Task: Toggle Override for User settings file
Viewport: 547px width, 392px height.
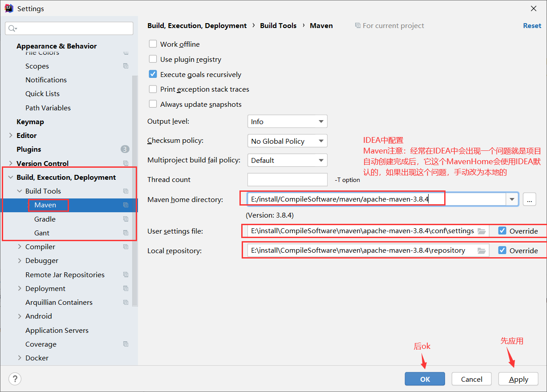Action: [x=502, y=231]
